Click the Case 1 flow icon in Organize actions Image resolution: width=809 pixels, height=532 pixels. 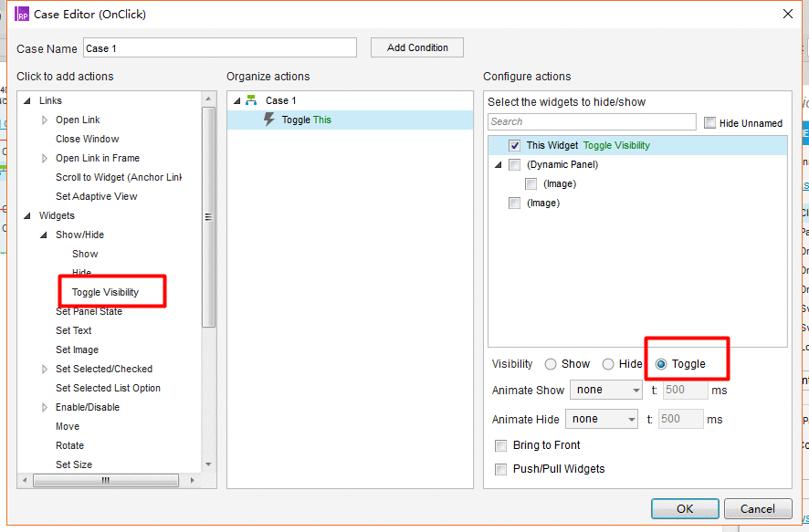coord(251,100)
